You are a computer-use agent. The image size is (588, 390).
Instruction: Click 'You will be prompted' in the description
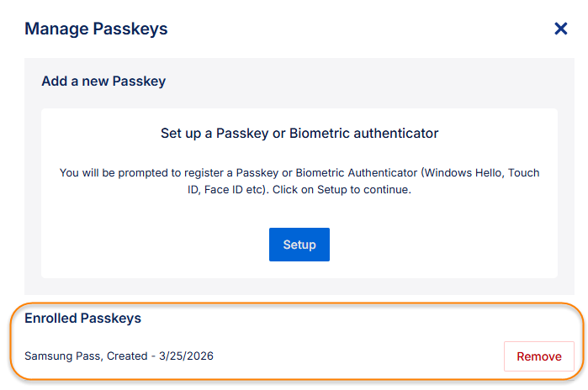tap(114, 173)
